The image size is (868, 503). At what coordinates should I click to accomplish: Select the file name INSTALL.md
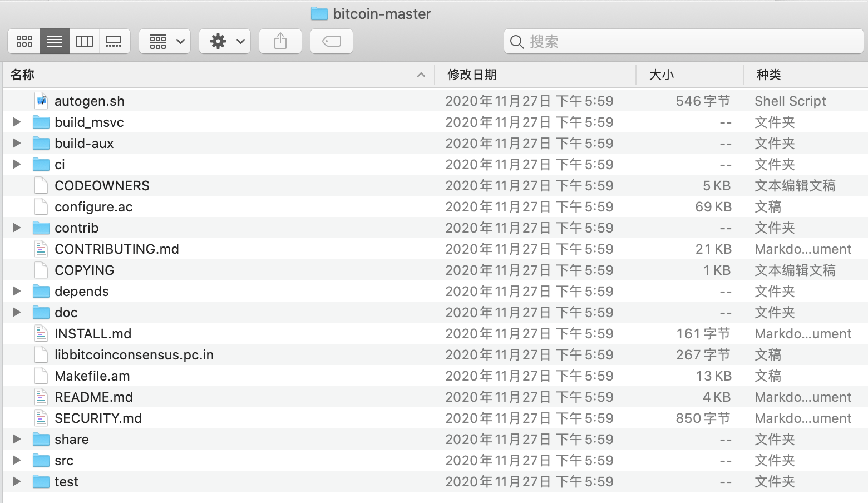coord(93,333)
